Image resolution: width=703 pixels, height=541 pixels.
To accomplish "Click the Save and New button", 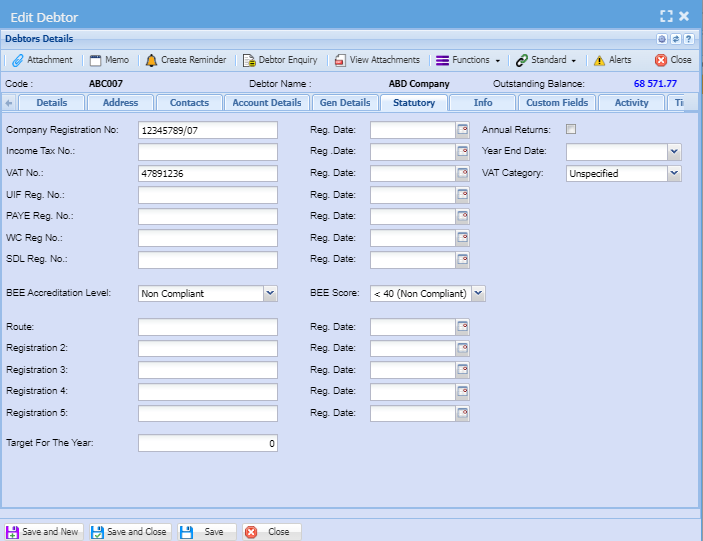I will click(43, 532).
